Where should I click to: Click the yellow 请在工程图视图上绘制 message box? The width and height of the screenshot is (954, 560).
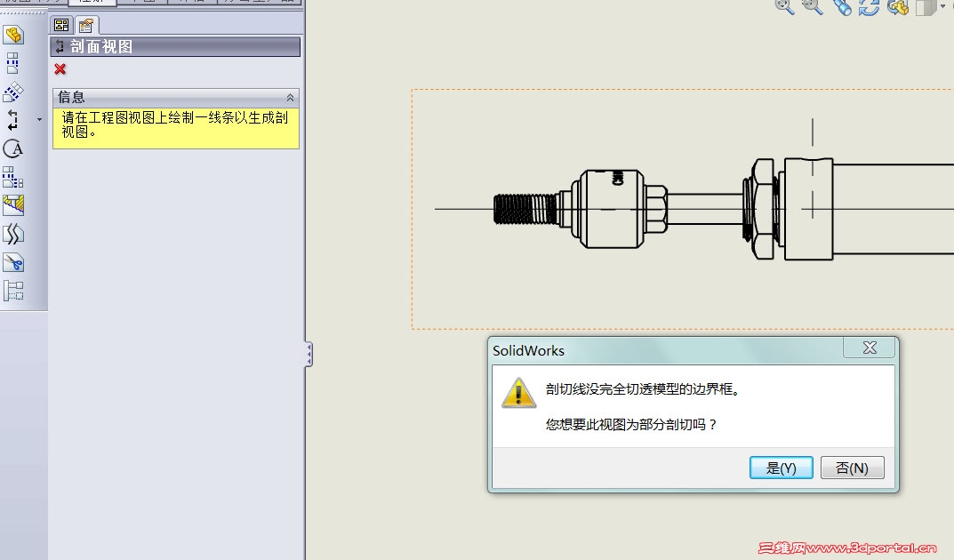(176, 128)
